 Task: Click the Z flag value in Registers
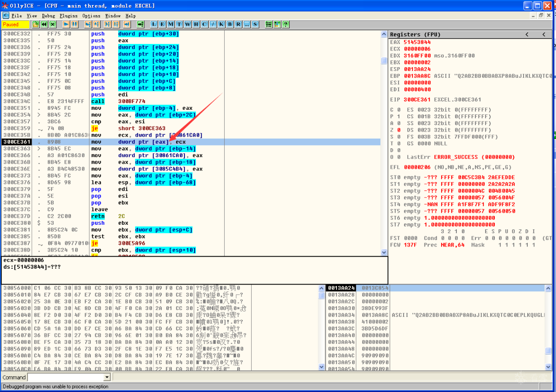tap(398, 130)
